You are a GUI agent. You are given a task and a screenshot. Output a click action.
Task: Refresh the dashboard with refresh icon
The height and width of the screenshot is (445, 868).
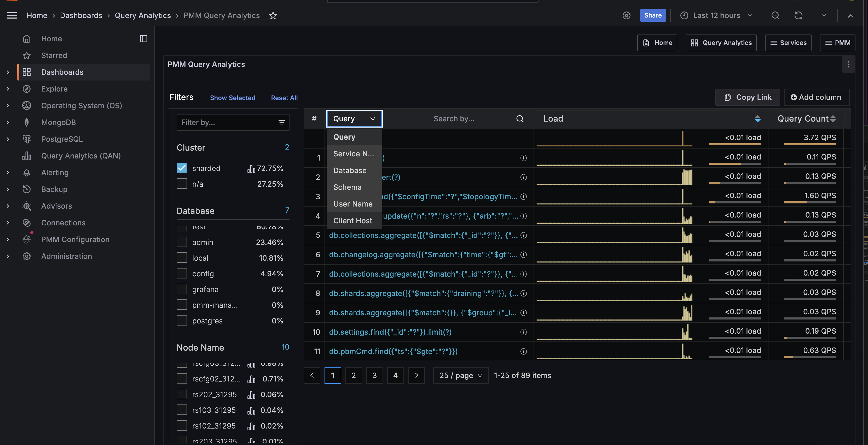tap(798, 15)
